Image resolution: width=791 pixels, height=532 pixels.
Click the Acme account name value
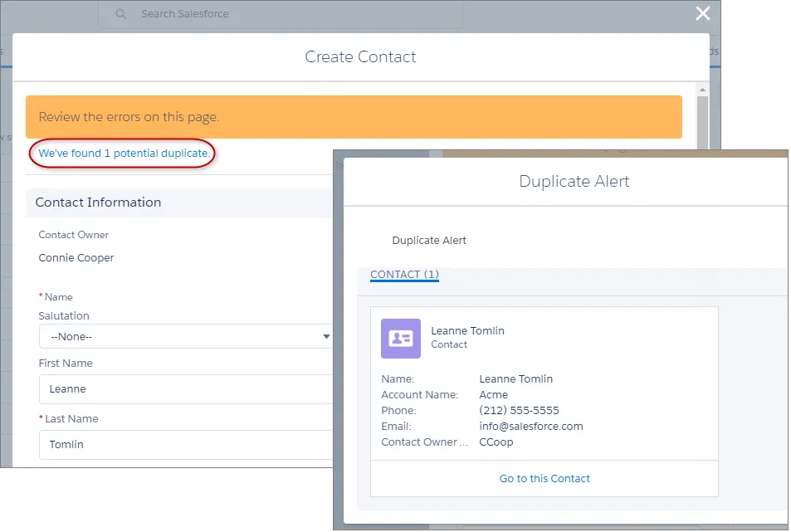[493, 395]
